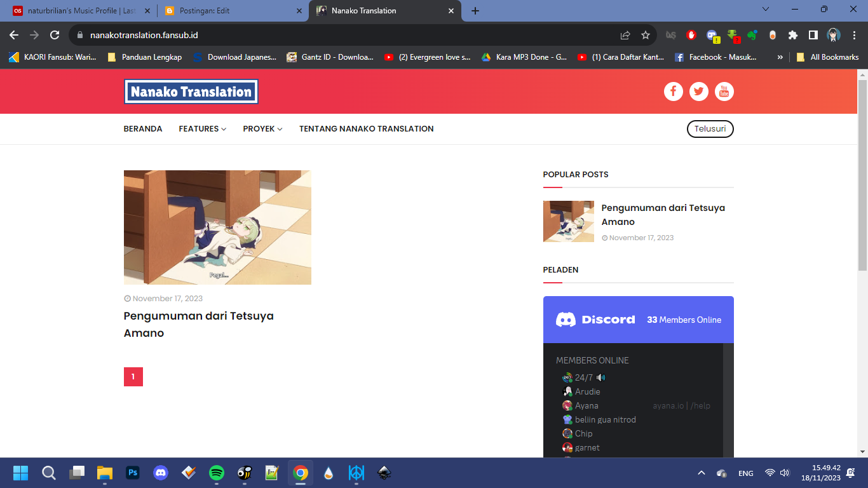Image resolution: width=868 pixels, height=488 pixels.
Task: Click the Nanako Translation site logo
Action: [x=191, y=91]
